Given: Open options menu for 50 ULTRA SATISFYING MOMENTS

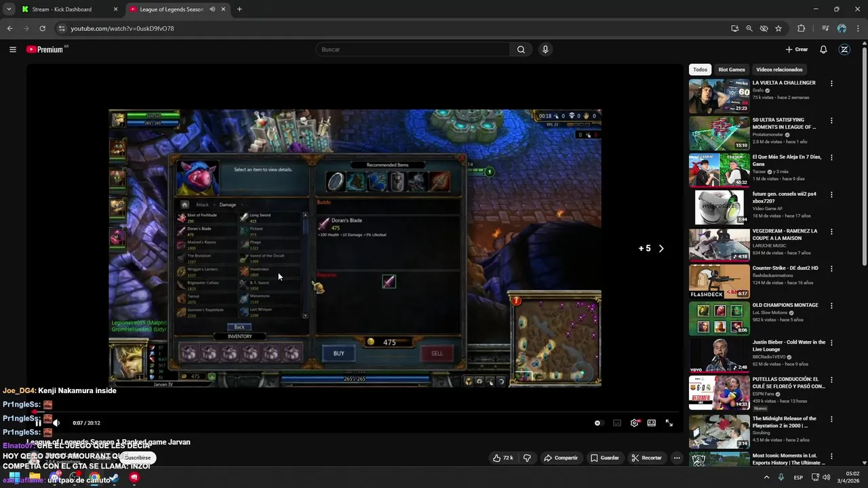Looking at the screenshot, I should [831, 121].
